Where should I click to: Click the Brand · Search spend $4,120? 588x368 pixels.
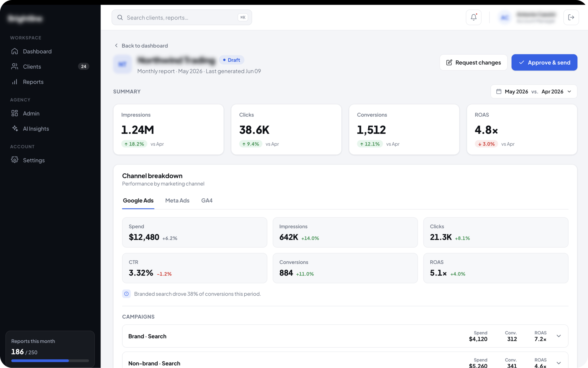tap(478, 339)
